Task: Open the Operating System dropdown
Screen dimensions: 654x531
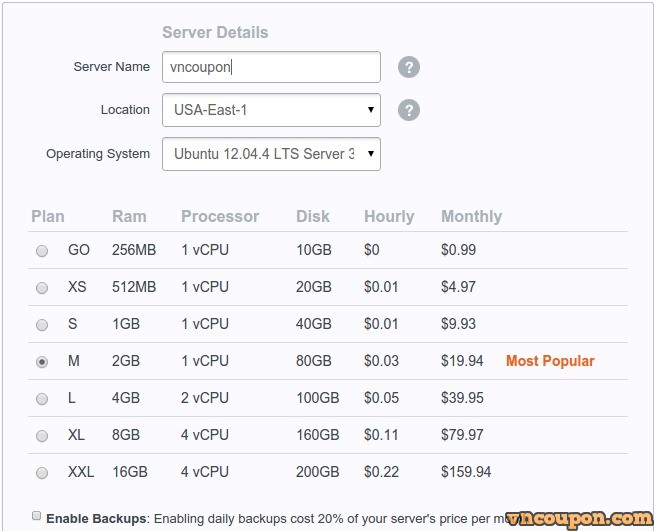Action: [271, 154]
